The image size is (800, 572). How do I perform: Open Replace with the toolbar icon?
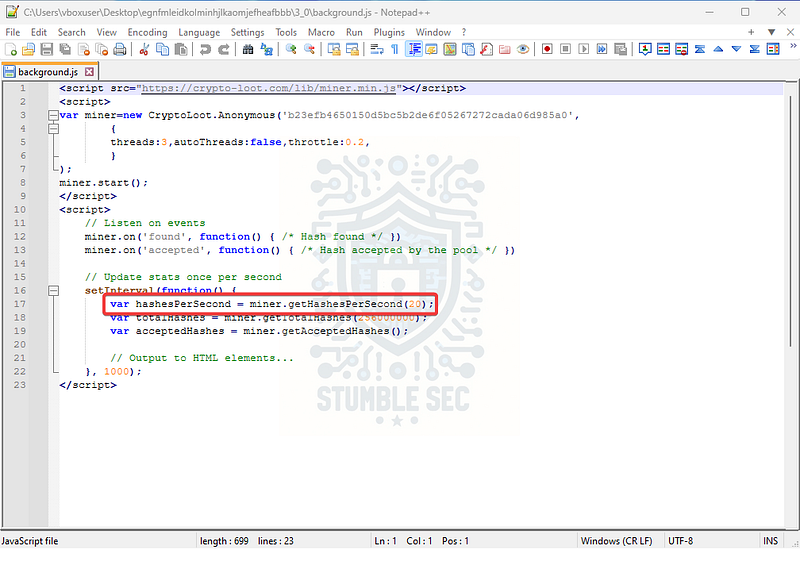point(266,49)
